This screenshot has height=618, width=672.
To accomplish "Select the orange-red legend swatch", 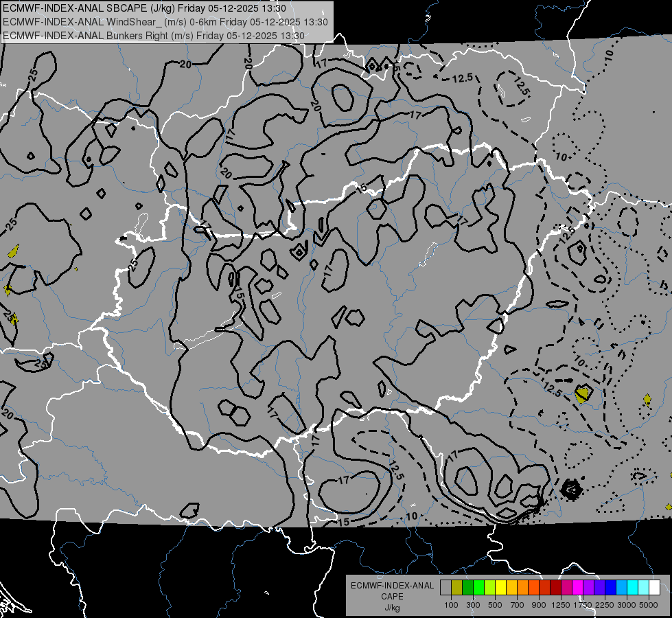I will (533, 587).
